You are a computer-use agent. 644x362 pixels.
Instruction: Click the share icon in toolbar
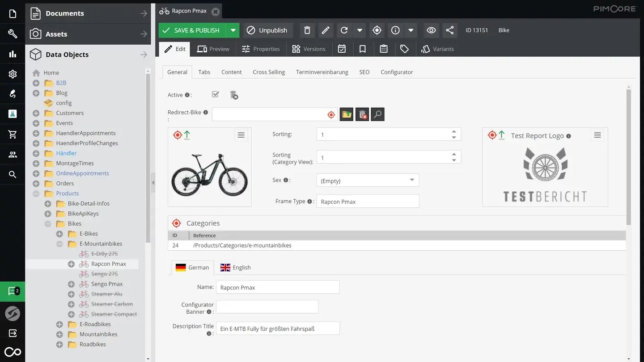coord(450,30)
